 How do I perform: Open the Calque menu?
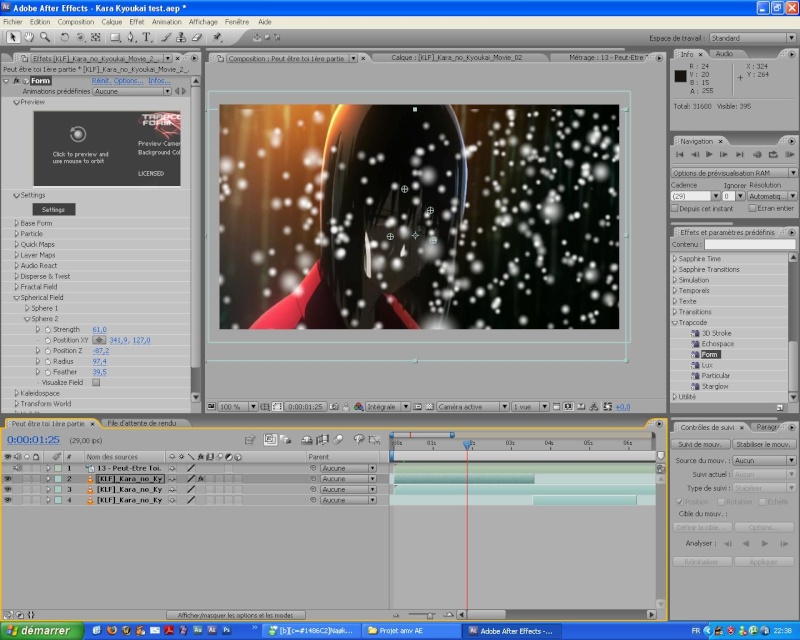pos(111,22)
